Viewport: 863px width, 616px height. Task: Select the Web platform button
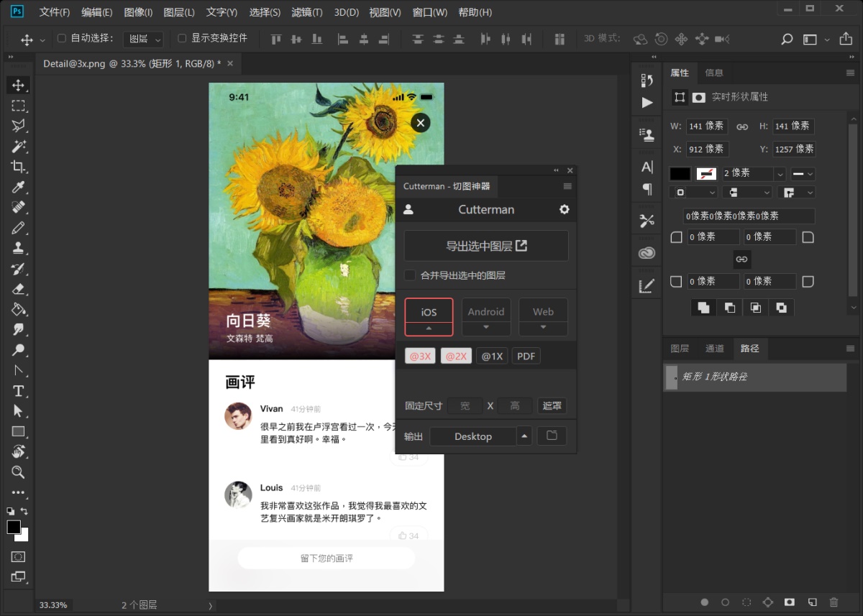click(543, 311)
